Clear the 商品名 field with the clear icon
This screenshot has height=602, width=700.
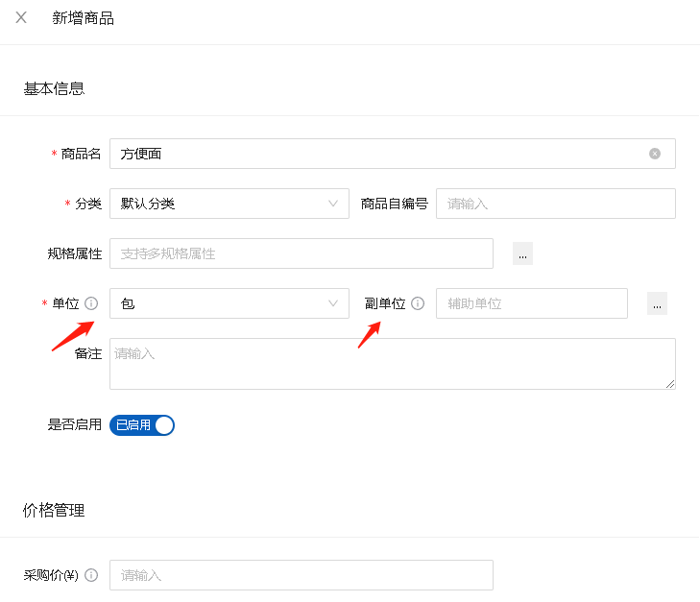point(655,154)
